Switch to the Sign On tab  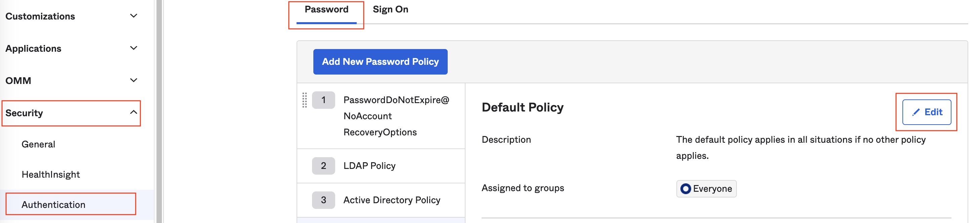pyautogui.click(x=390, y=9)
